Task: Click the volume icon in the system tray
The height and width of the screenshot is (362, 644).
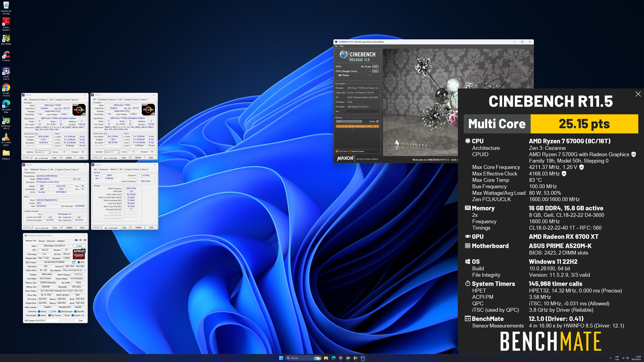Action: click(627, 358)
